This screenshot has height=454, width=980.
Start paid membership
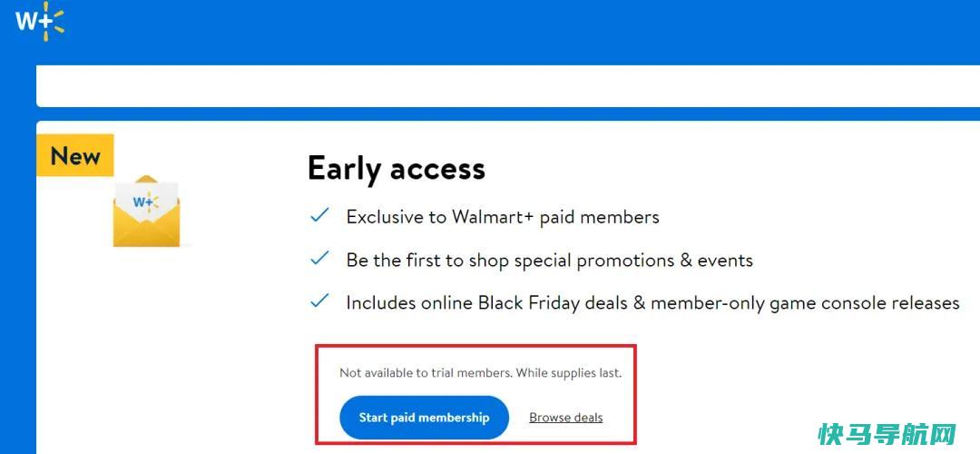click(425, 418)
